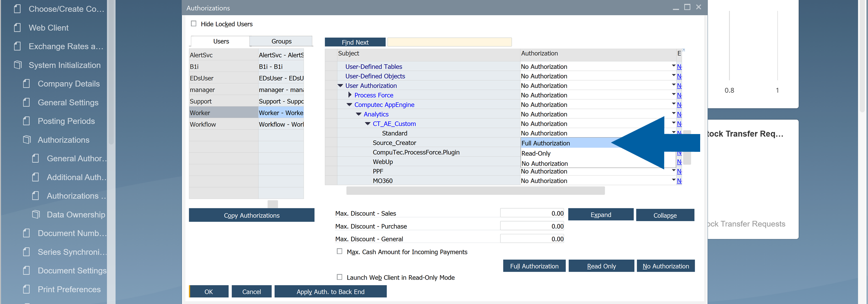Screen dimensions: 868x304
Task: Switch to the Users tab
Action: (220, 41)
